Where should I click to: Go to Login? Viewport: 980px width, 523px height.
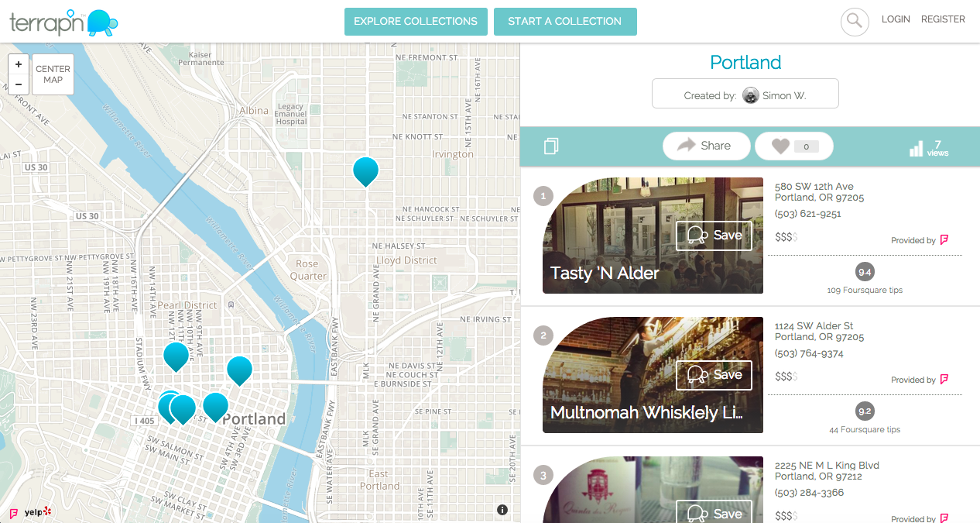click(896, 19)
